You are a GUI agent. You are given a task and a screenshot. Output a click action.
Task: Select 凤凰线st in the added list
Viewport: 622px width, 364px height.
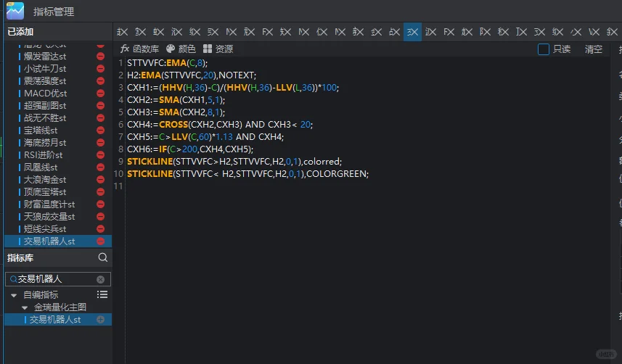tap(41, 167)
